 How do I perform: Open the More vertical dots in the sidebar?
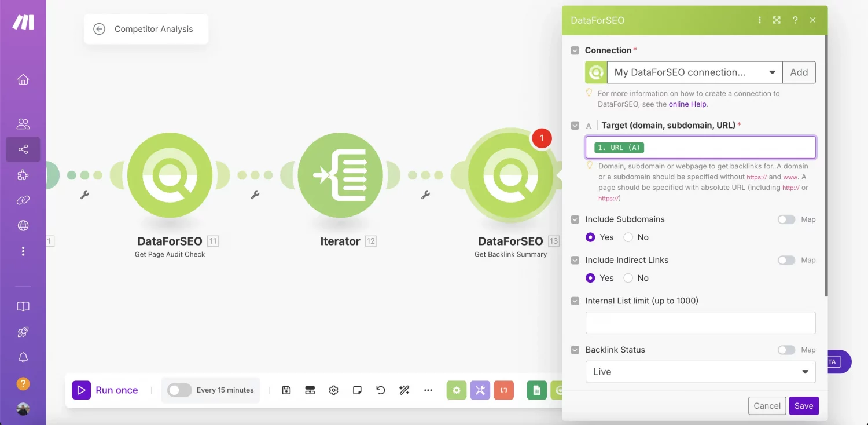point(23,251)
